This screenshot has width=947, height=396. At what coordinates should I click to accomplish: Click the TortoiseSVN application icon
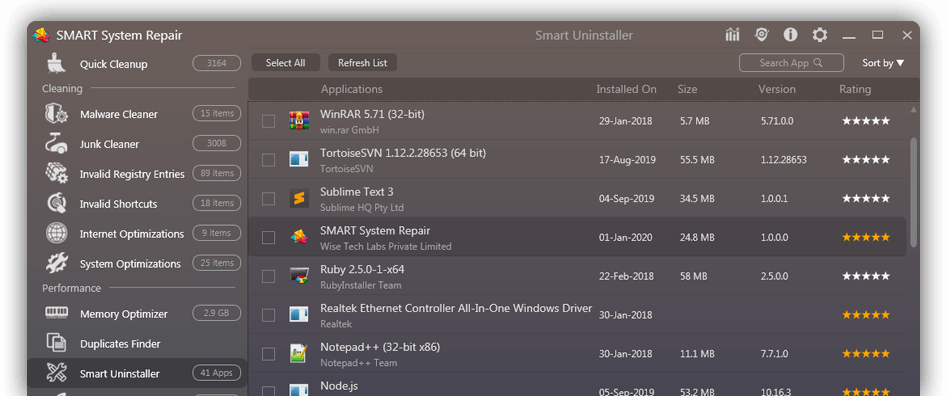[299, 159]
